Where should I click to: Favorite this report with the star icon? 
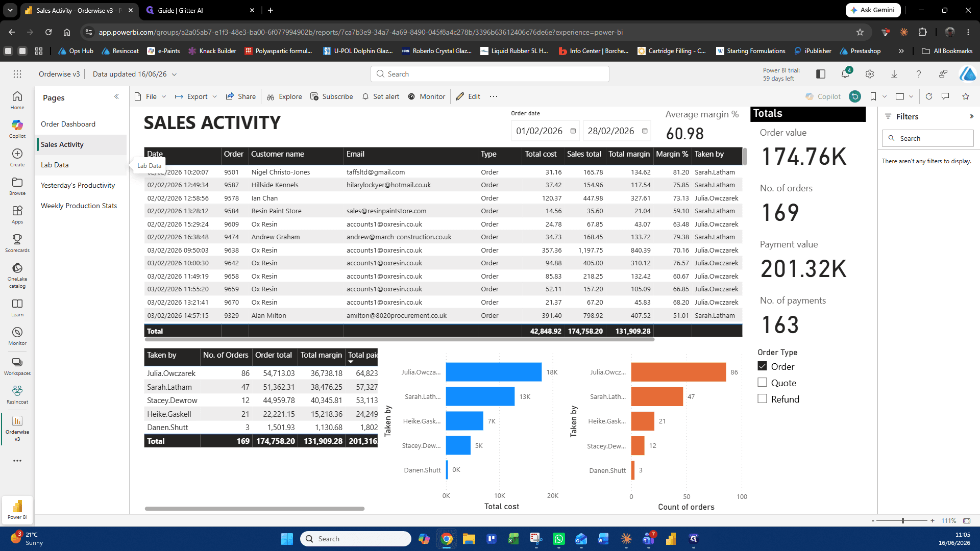click(x=966, y=96)
